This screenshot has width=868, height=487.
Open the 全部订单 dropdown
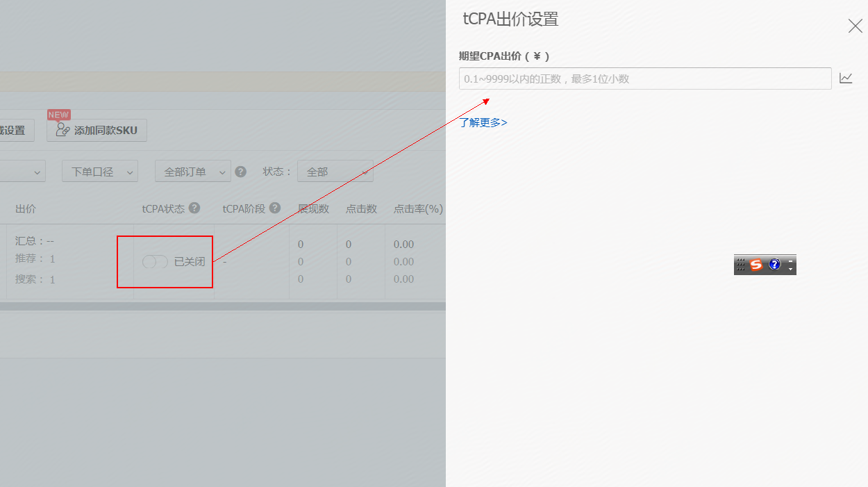(x=193, y=172)
